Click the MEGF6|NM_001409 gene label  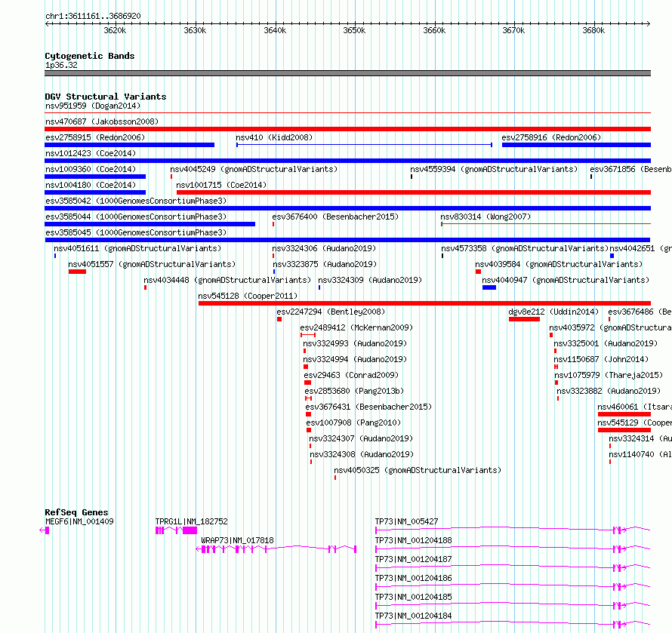pos(79,521)
